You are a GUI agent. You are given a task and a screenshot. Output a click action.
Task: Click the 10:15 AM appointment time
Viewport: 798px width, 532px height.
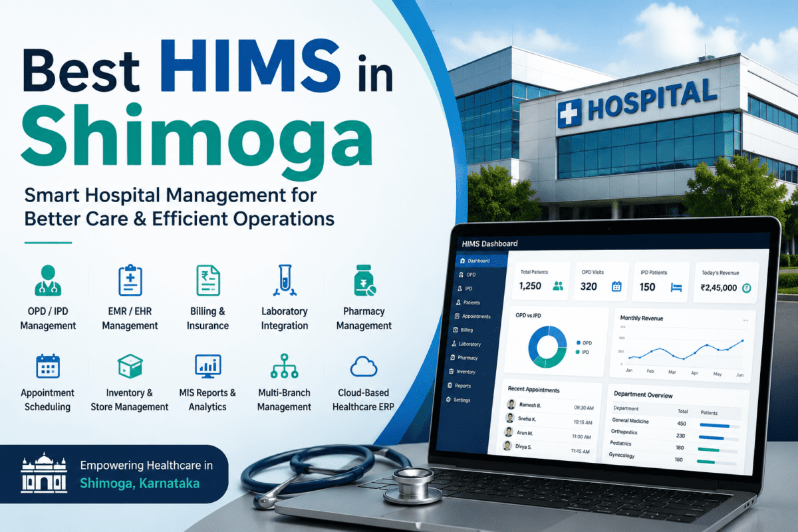point(583,422)
